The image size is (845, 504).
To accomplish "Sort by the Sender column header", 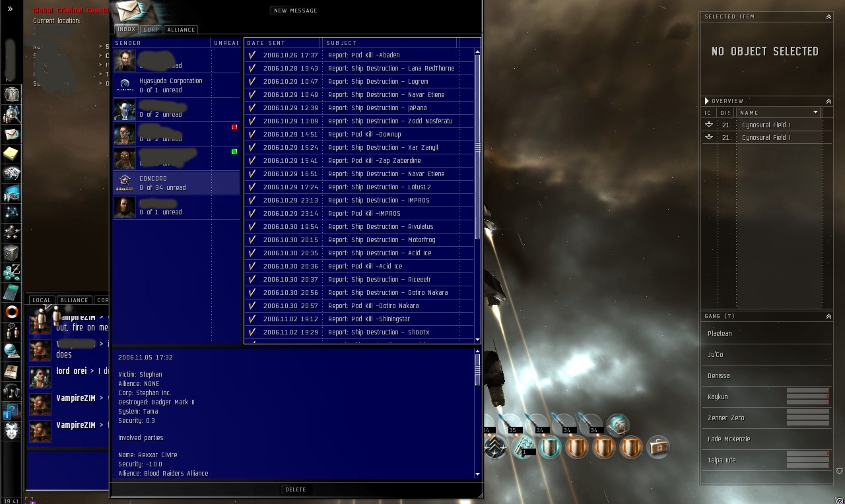I will tap(162, 43).
